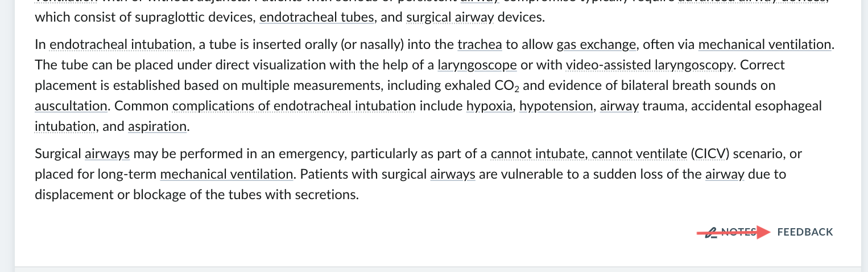Select the 'hypoxia' link
Screen dimensions: 868x272
[x=489, y=106]
